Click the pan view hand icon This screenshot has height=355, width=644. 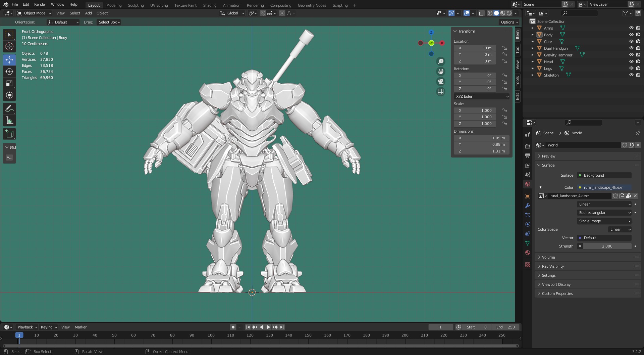tap(441, 72)
